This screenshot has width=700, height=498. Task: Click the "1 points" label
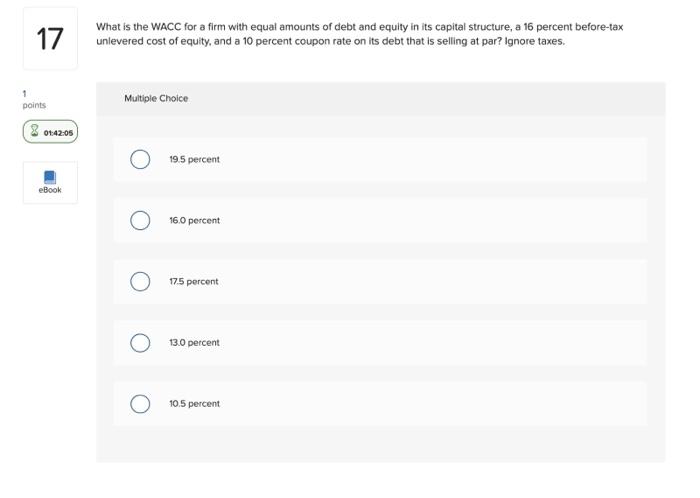tap(34, 100)
